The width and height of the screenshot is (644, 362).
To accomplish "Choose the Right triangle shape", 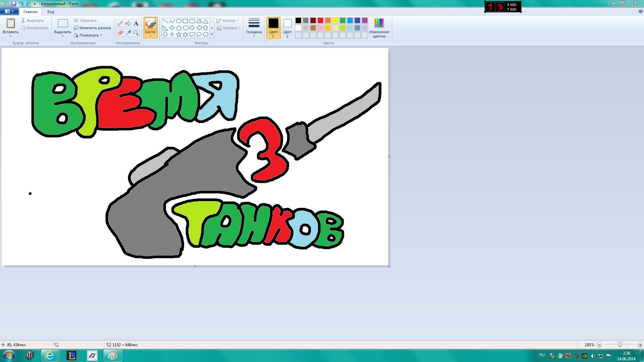I will tap(165, 28).
